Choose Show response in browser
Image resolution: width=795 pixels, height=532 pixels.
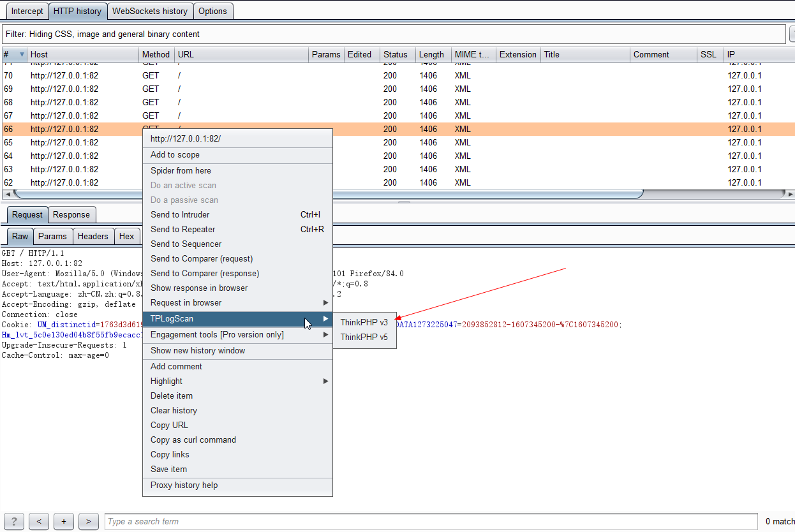point(237,288)
